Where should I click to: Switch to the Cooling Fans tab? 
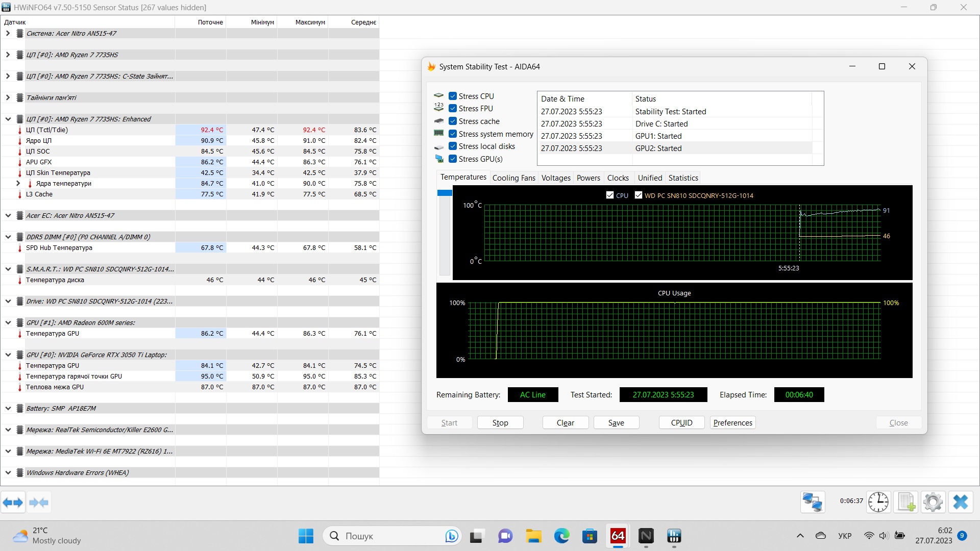coord(513,178)
